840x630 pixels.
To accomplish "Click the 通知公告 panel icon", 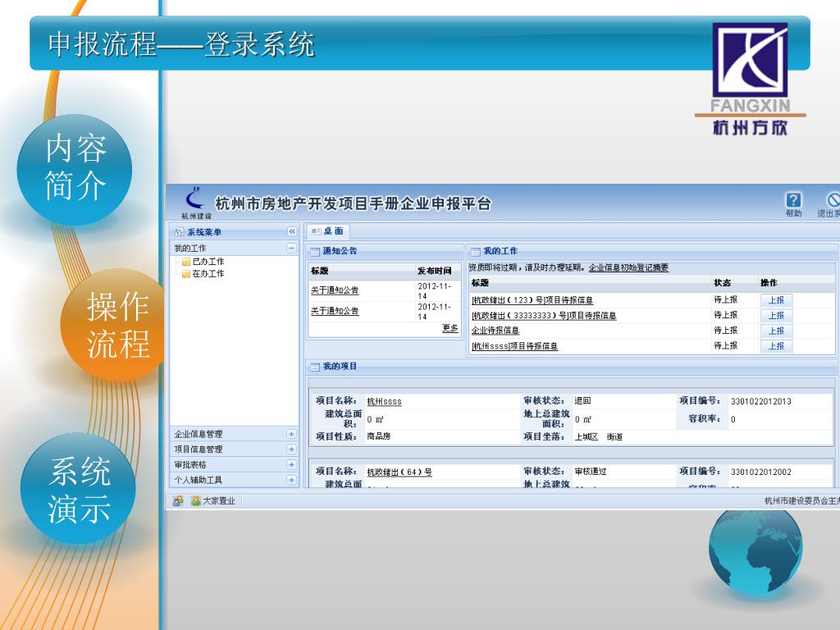I will tap(315, 251).
